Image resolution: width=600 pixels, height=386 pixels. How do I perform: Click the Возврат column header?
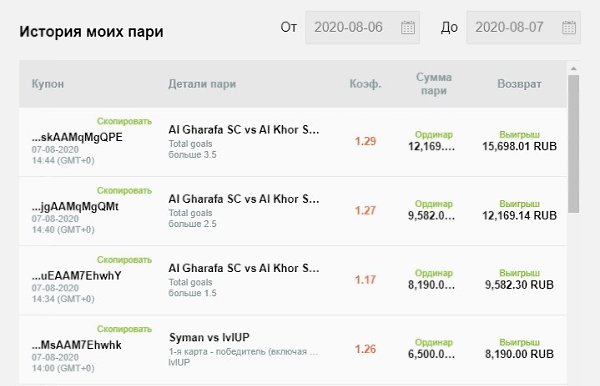coord(519,84)
